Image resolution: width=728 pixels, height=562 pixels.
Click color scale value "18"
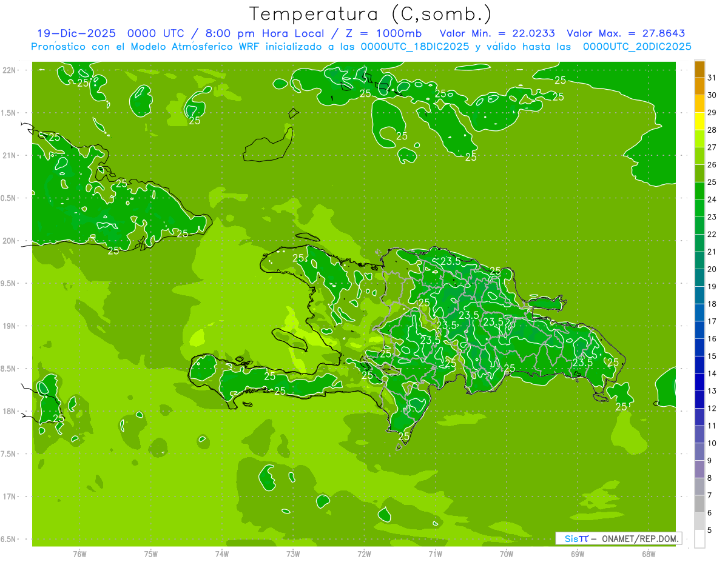click(712, 304)
